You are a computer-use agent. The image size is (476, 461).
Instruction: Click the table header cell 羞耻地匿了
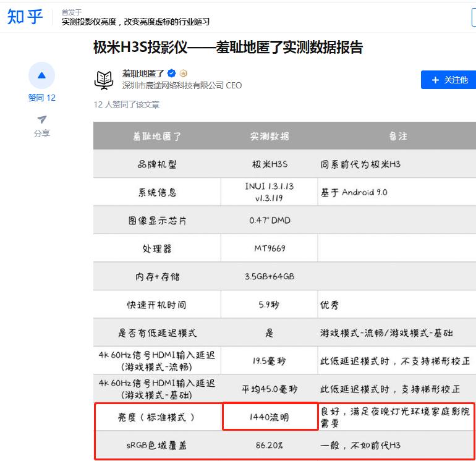pos(157,137)
